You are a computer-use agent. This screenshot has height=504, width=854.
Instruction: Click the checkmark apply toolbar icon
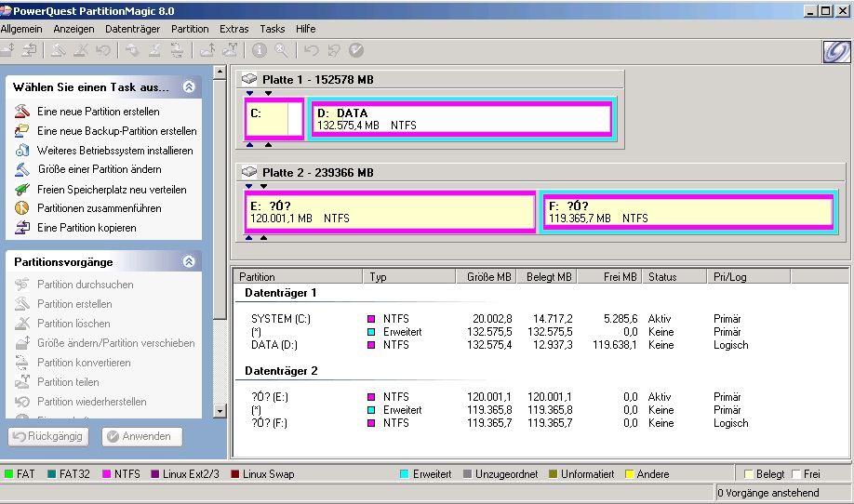tap(355, 50)
